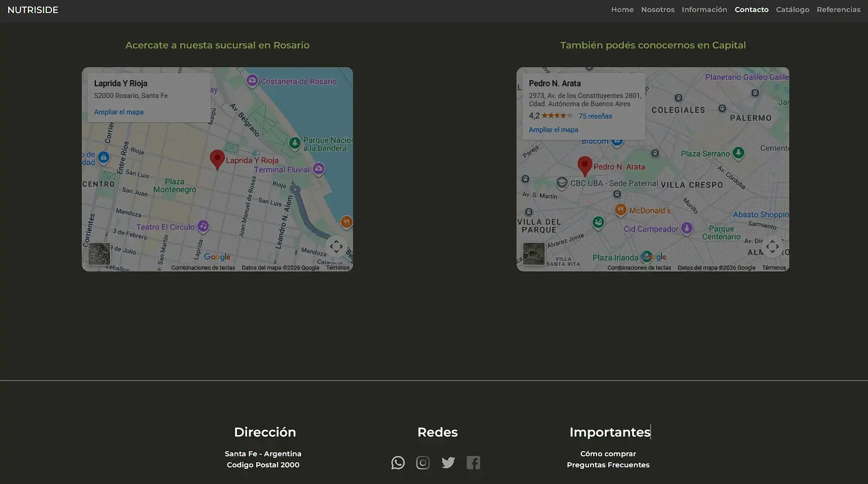Click the Plaza Serrano tree marker icon
This screenshot has height=484, width=868.
pos(738,153)
